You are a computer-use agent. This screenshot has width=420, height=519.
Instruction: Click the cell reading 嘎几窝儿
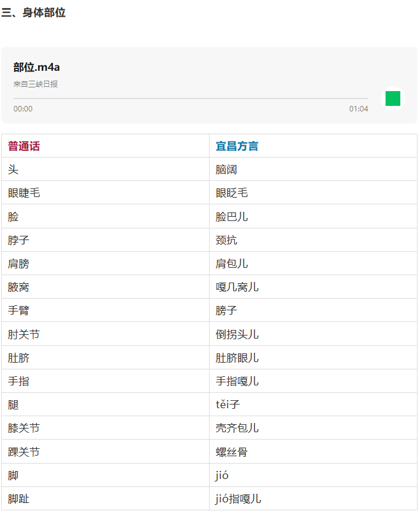pyautogui.click(x=237, y=288)
